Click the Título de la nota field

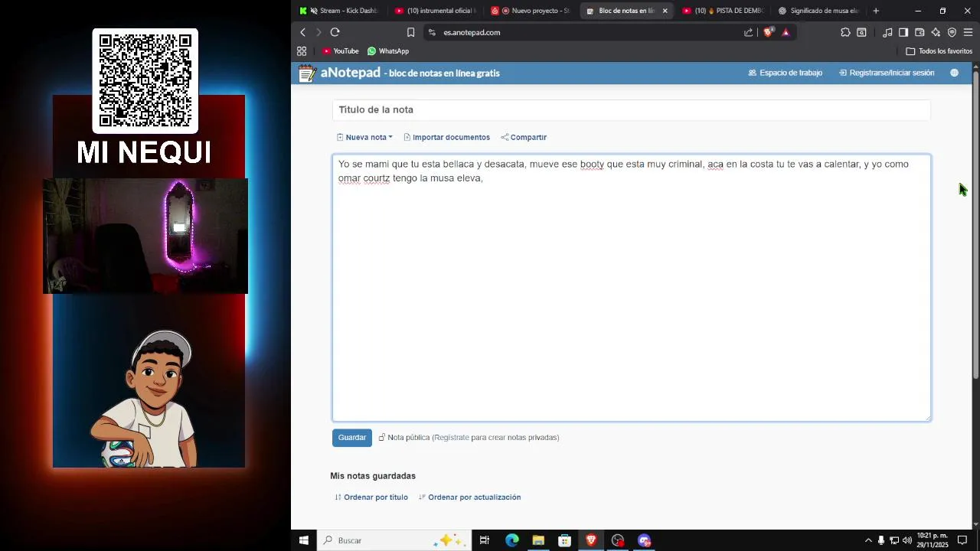pos(631,110)
